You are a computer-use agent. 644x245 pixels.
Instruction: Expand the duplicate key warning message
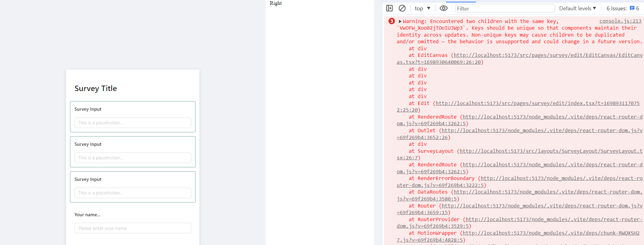pos(400,21)
